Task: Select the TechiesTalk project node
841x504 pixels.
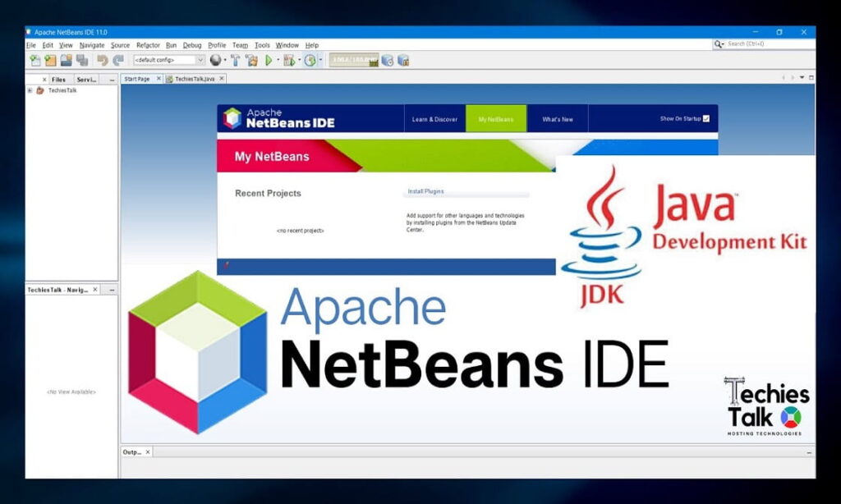Action: [62, 90]
